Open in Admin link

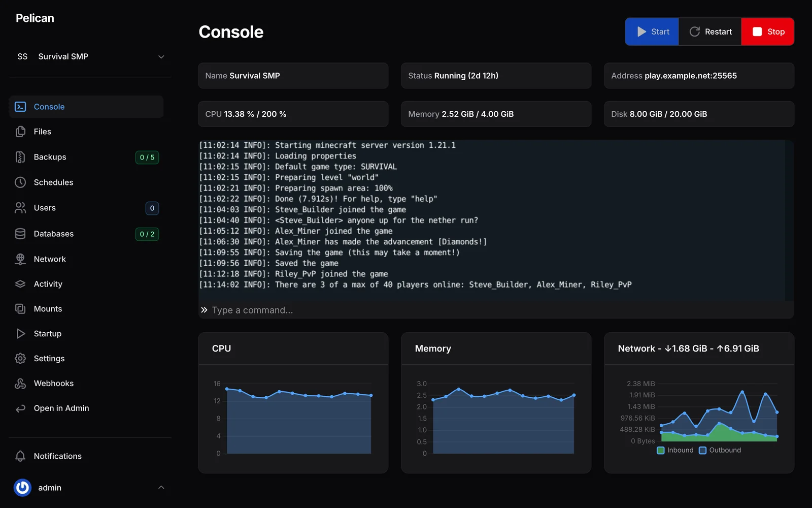86,408
